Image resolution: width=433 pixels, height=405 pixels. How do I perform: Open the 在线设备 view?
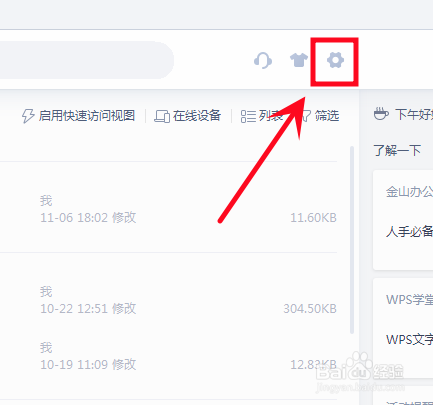[188, 116]
